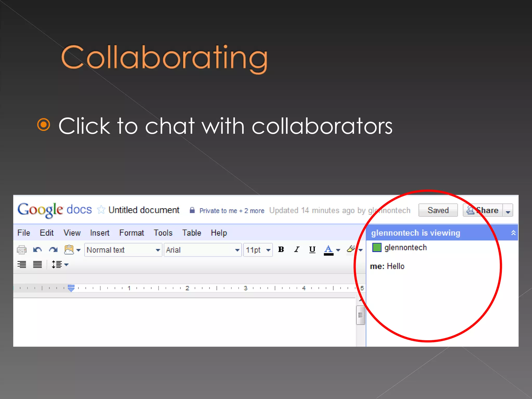
Task: Click the right align icon
Action: (x=22, y=264)
